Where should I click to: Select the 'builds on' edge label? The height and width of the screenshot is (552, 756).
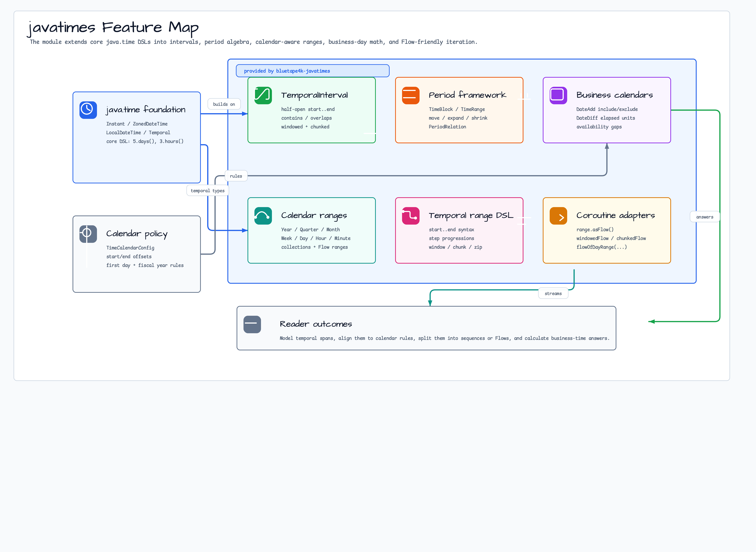tap(224, 104)
